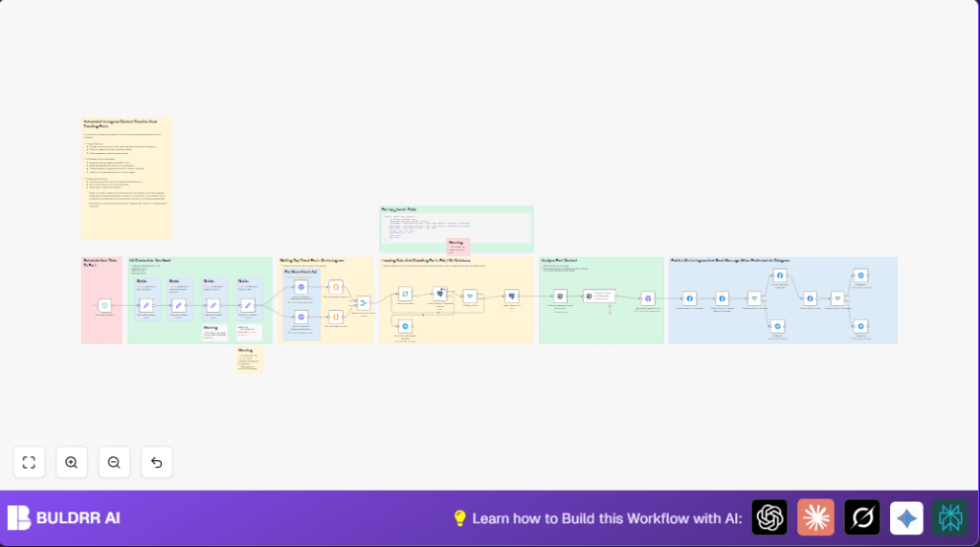This screenshot has height=547, width=980.
Task: Select the upper globe HTTP request node
Action: click(x=301, y=287)
